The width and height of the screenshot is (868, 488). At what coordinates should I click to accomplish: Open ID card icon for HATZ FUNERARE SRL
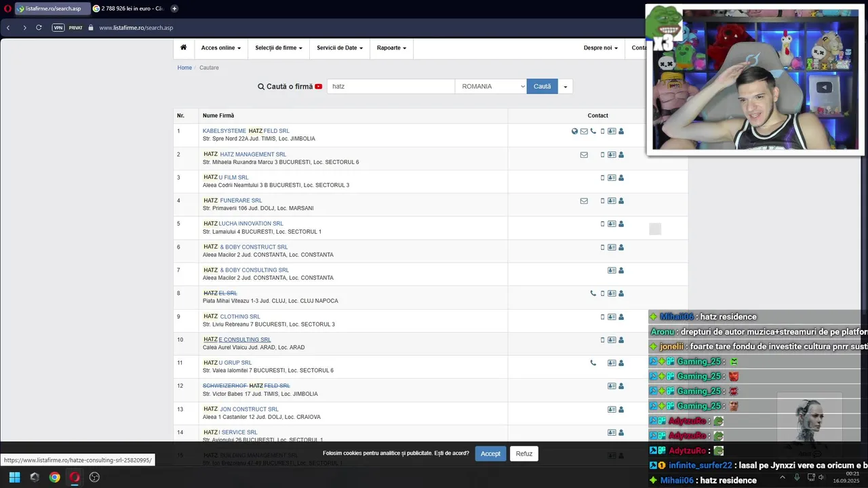[612, 201]
